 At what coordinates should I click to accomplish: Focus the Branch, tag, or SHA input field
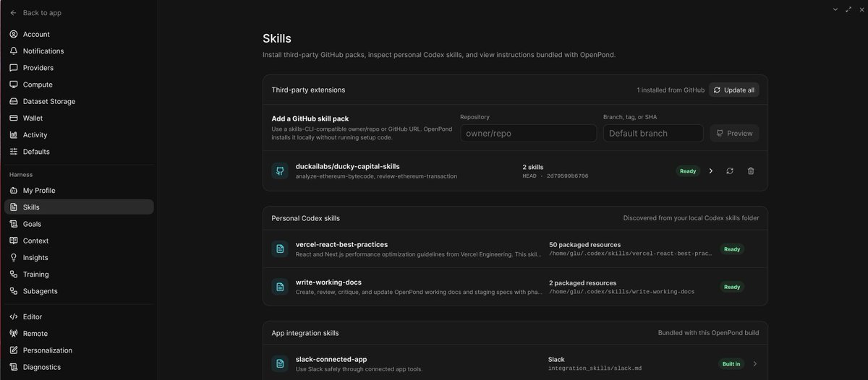(653, 133)
